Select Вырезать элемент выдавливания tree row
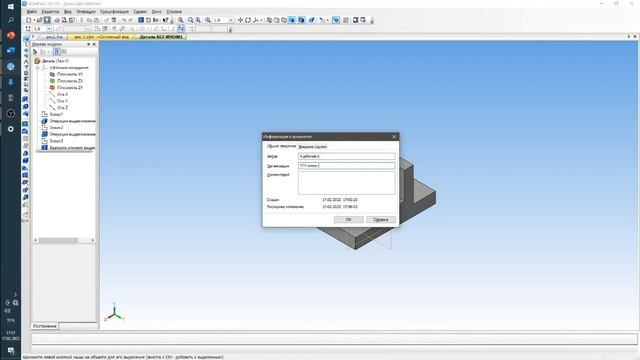 (72, 147)
